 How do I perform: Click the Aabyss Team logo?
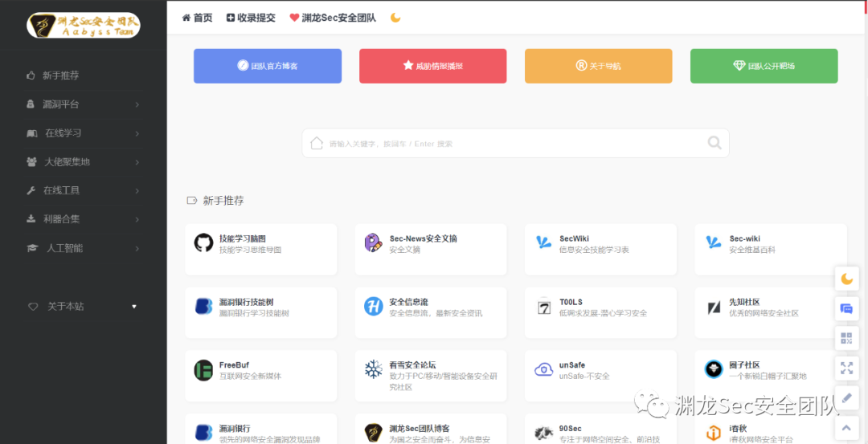[84, 26]
